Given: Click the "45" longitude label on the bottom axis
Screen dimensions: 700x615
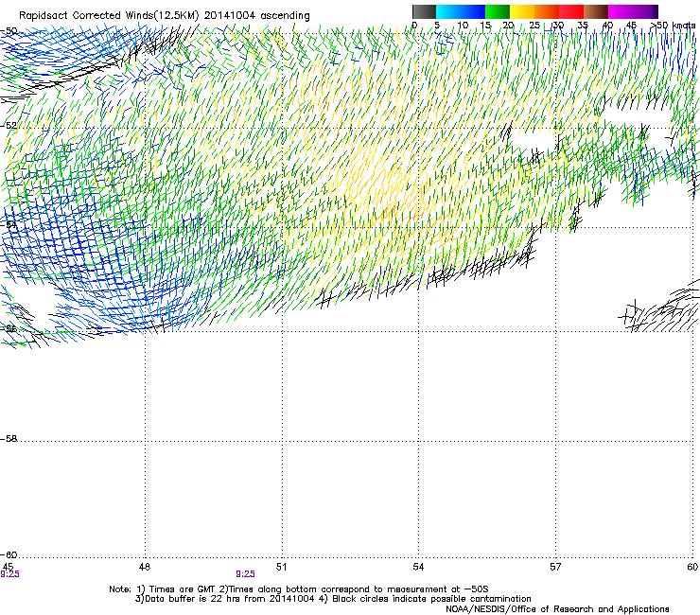Looking at the screenshot, I should tap(8, 567).
